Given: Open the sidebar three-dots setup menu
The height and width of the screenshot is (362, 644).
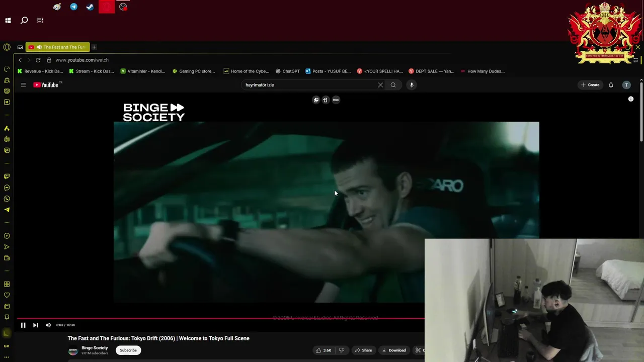Looking at the screenshot, I should coord(7,357).
